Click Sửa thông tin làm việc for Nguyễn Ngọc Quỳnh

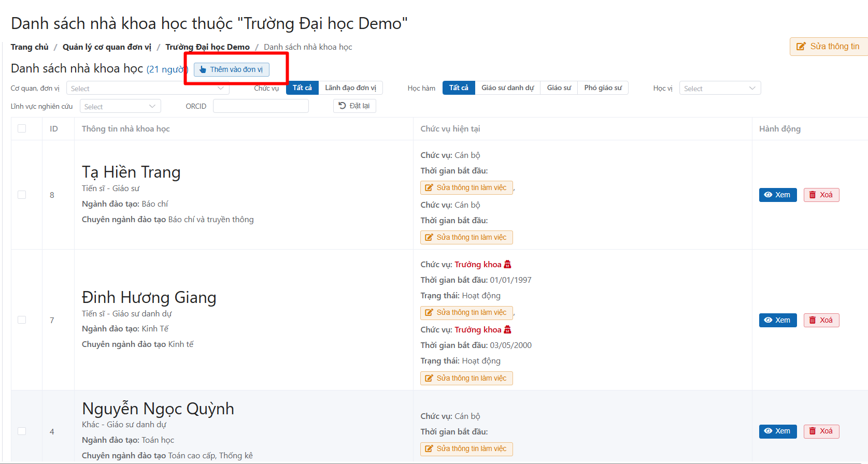pyautogui.click(x=466, y=449)
